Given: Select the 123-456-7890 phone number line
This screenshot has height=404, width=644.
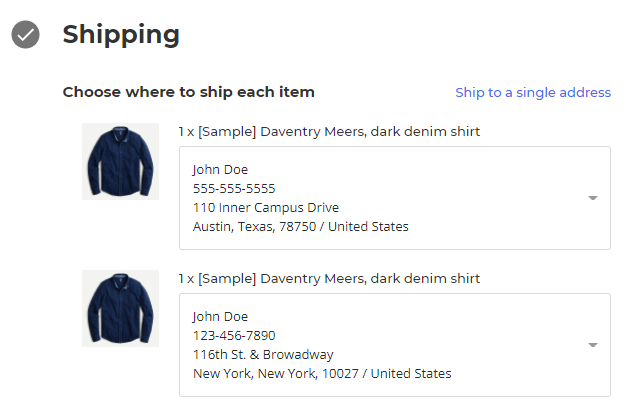Looking at the screenshot, I should pos(234,335).
